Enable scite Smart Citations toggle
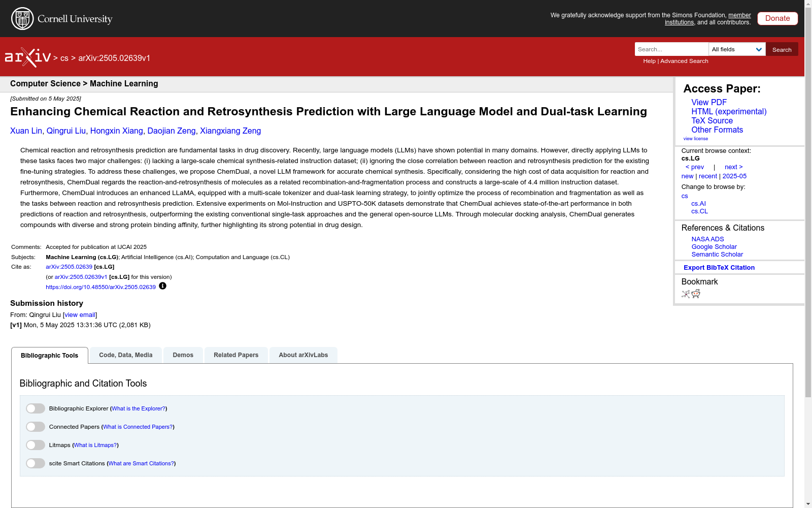The height and width of the screenshot is (508, 812). (x=36, y=463)
